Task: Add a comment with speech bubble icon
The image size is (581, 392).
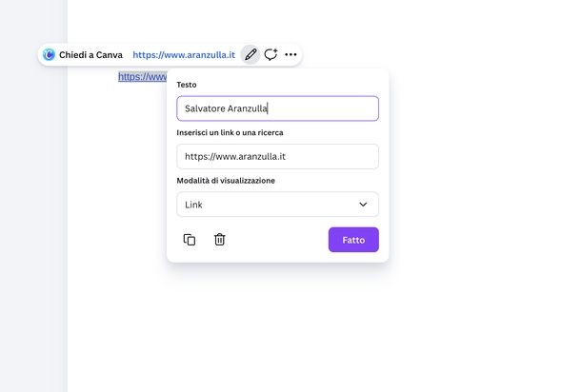Action: [270, 55]
